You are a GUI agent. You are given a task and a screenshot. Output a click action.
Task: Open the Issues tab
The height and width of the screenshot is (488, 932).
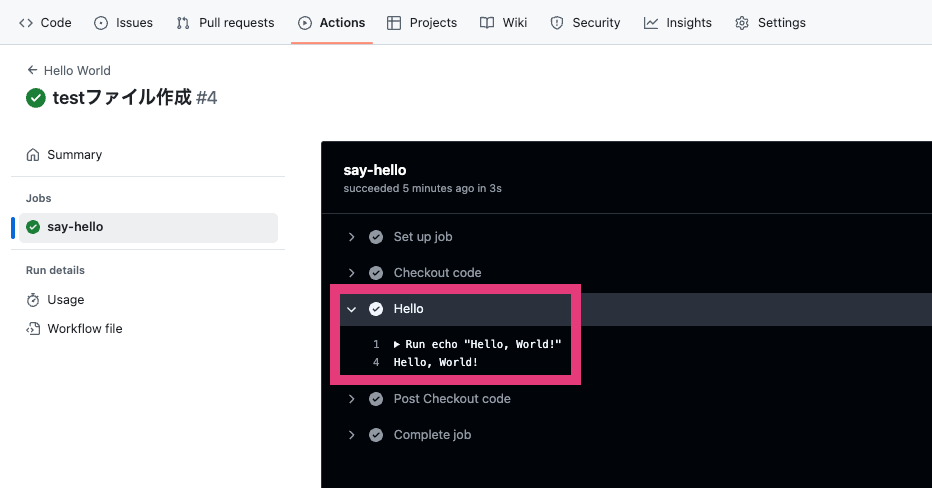[124, 23]
